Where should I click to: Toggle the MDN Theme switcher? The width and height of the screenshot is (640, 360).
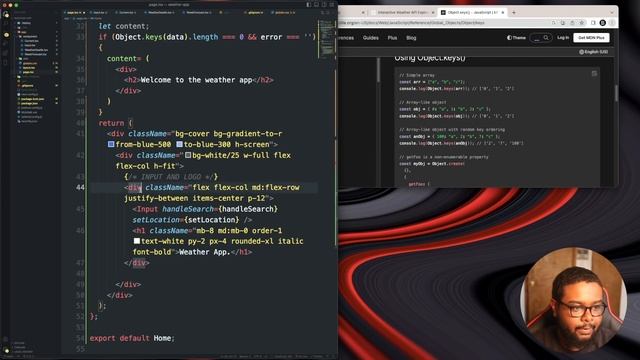(x=516, y=38)
